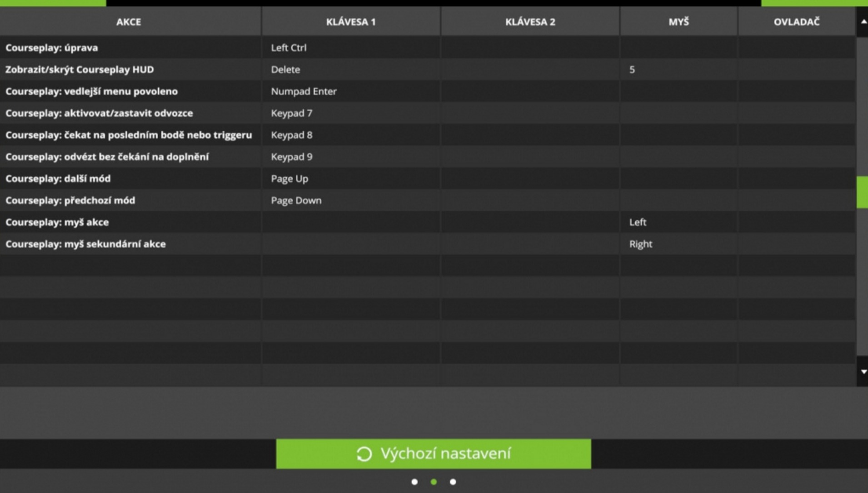The width and height of the screenshot is (868, 493).
Task: Click the Keypad 8 binding cell
Action: click(x=350, y=135)
